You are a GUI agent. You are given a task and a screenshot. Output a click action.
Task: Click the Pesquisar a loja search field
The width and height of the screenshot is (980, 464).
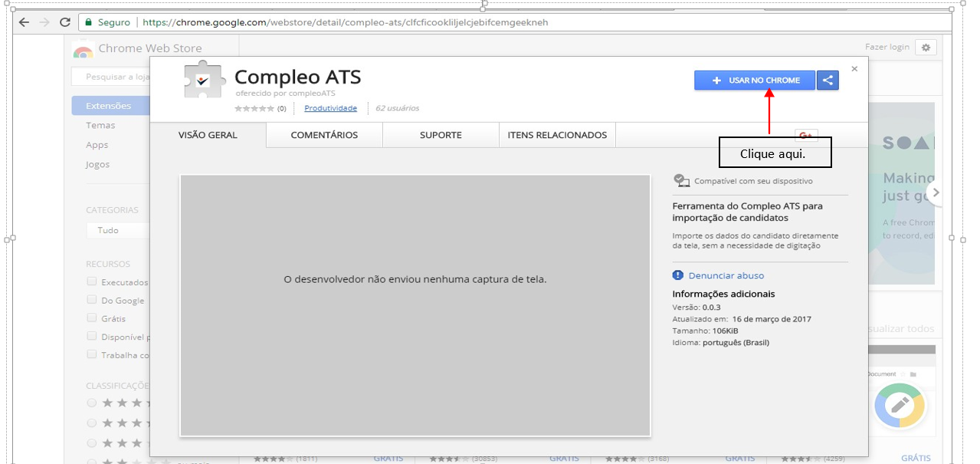click(110, 77)
